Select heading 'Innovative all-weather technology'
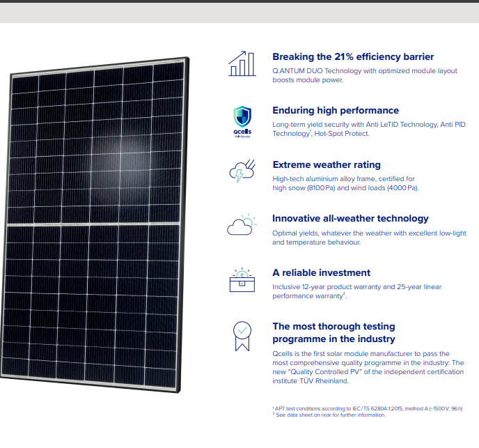The image size is (479, 448). (x=350, y=218)
